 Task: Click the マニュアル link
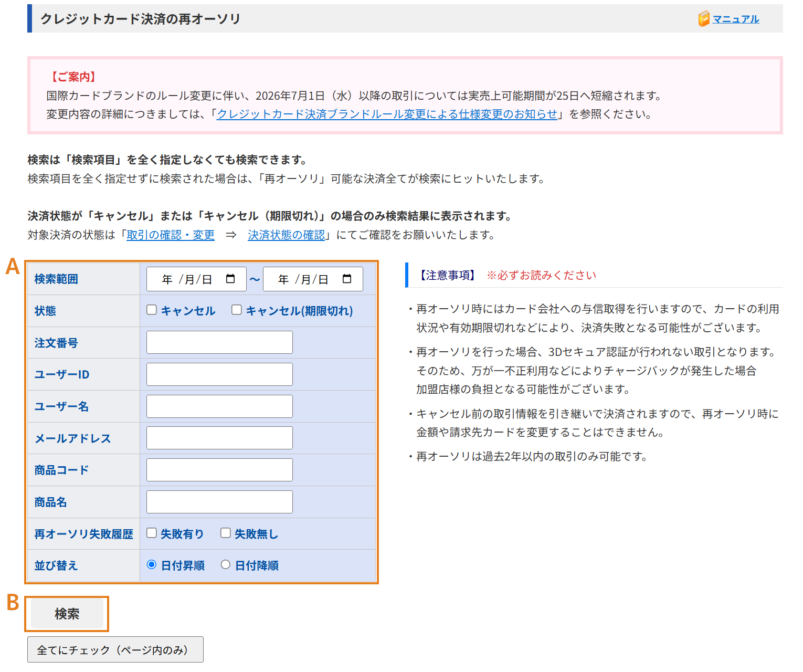coord(736,19)
